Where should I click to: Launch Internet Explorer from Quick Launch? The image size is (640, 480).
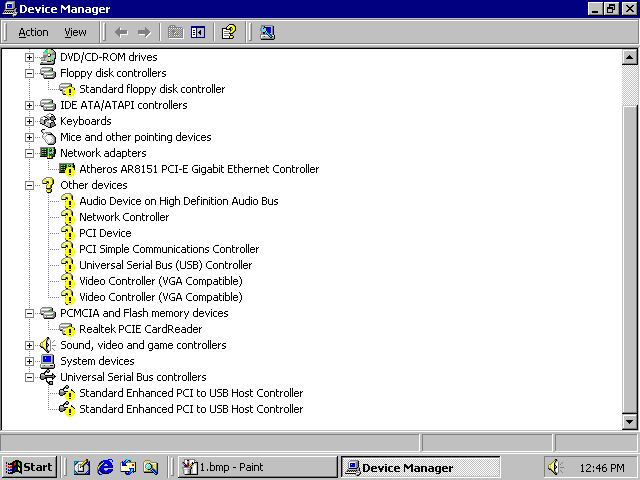click(105, 467)
